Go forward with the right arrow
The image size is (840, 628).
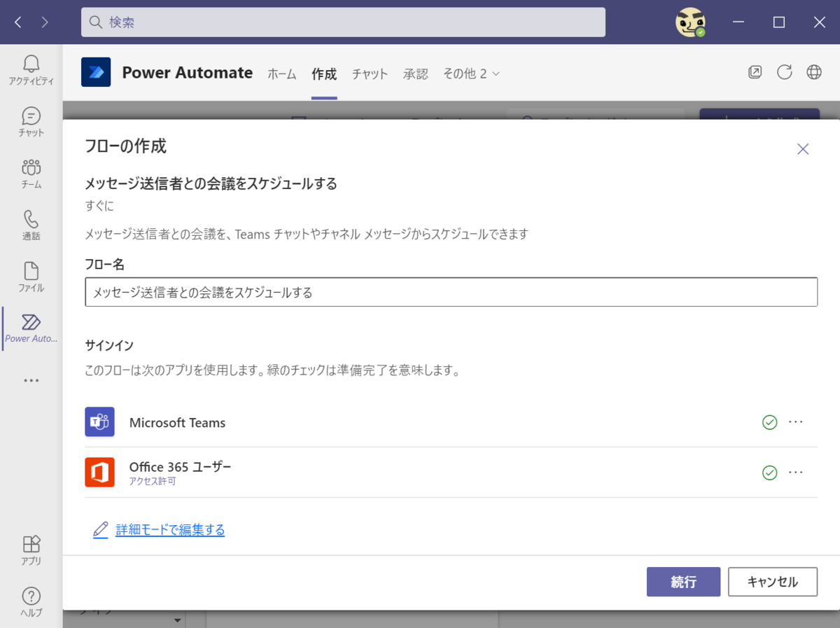click(45, 22)
